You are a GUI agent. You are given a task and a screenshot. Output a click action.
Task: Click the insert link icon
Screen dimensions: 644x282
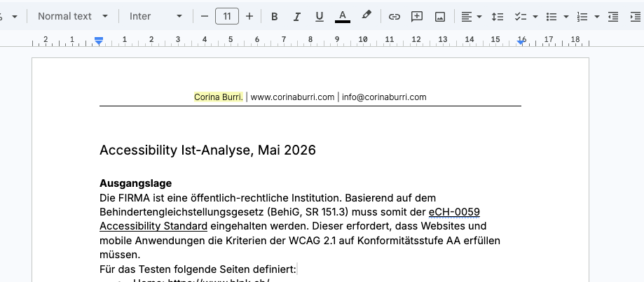tap(395, 16)
